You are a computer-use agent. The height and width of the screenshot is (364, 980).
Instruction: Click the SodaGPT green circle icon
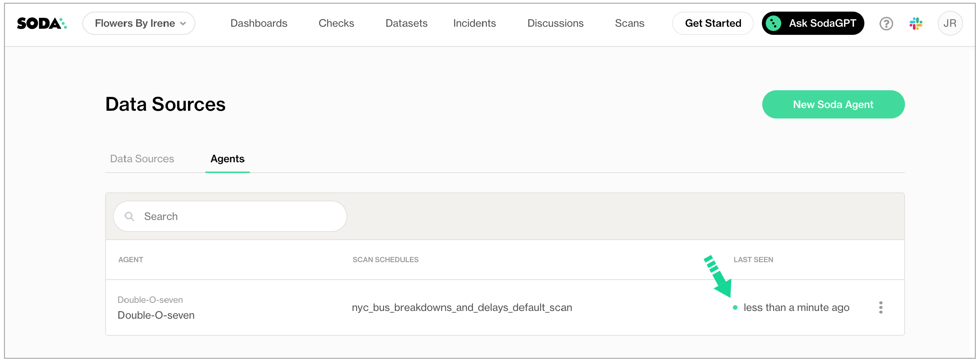coord(773,24)
